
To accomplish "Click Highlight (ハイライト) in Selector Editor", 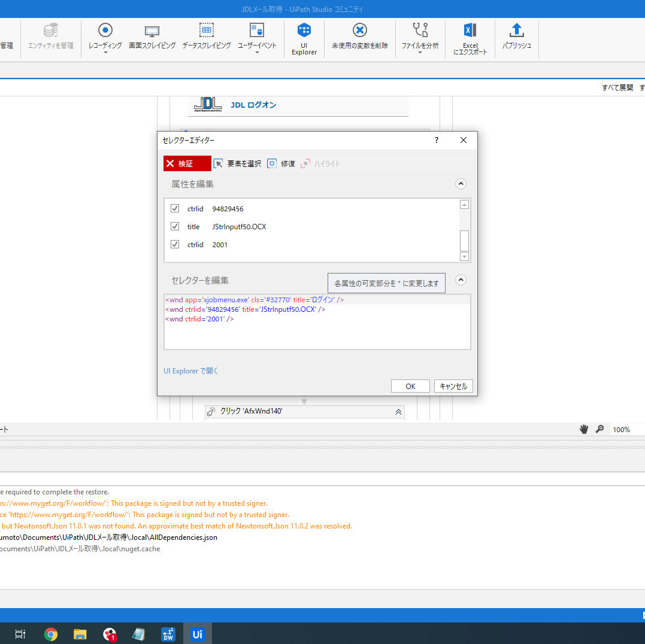I will [320, 163].
